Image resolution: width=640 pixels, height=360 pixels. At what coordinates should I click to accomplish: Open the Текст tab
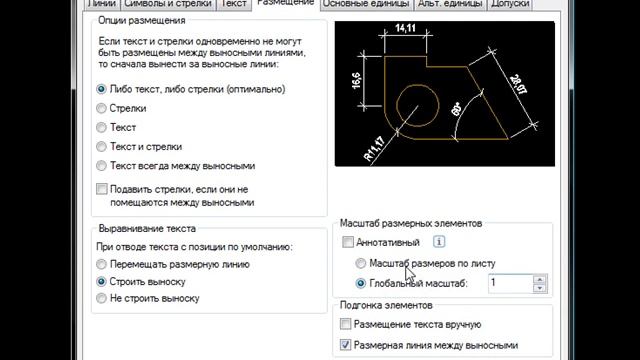(233, 4)
